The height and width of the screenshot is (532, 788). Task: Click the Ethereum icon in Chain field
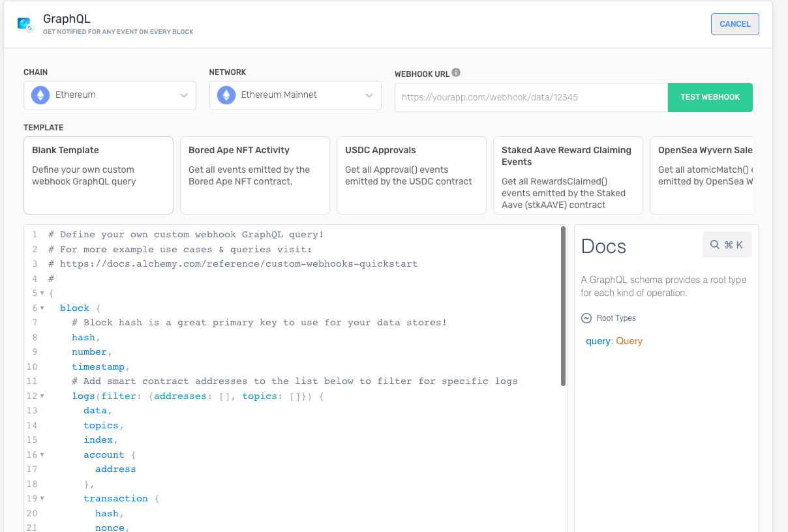(40, 95)
